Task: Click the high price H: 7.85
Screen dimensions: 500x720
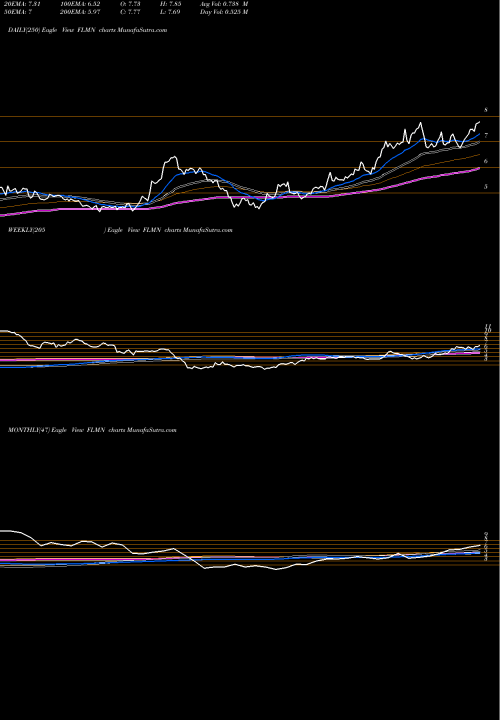Action: pyautogui.click(x=172, y=4)
